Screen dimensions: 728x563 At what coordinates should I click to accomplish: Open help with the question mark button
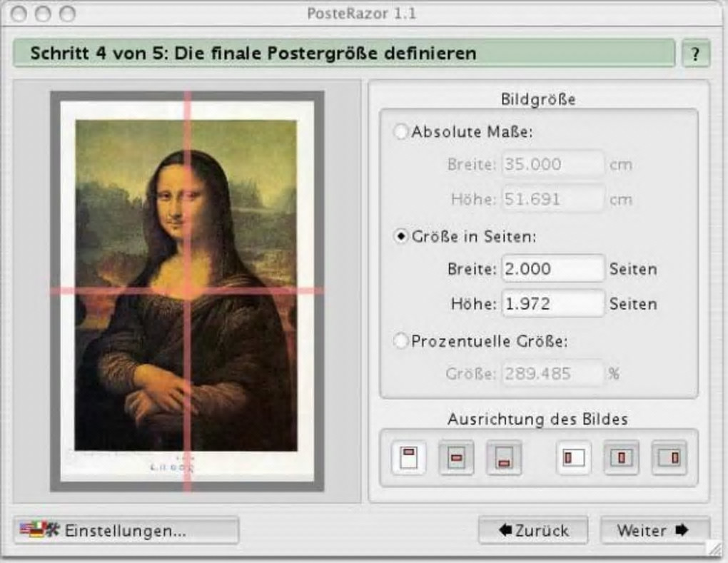[695, 54]
